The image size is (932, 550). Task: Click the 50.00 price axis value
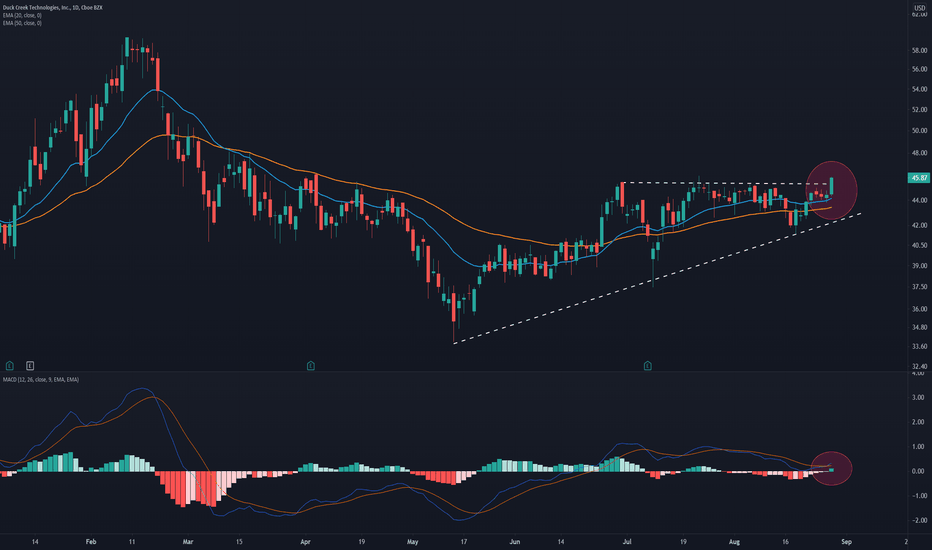click(919, 131)
